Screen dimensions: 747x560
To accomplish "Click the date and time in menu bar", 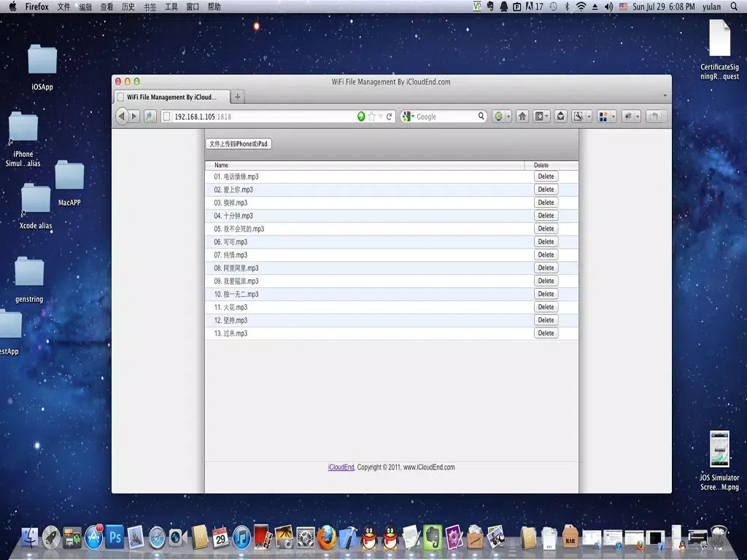I will tap(663, 7).
